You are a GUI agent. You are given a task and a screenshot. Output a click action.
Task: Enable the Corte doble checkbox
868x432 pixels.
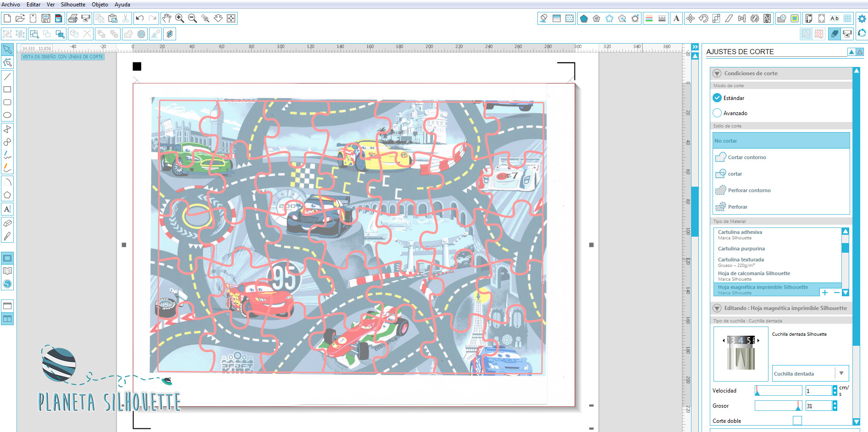797,421
